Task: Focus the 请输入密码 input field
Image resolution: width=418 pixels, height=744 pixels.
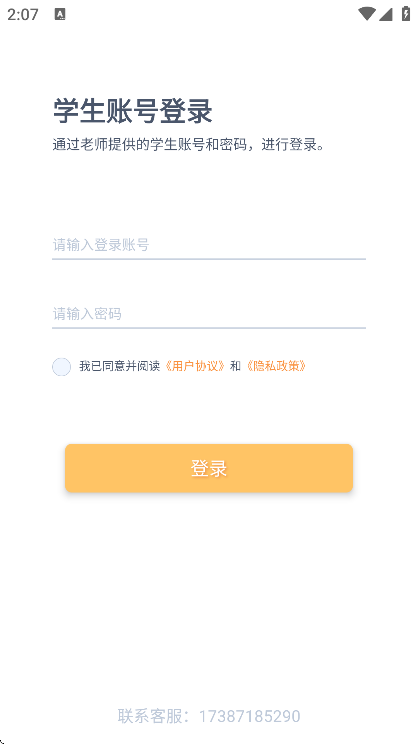Action: click(209, 314)
